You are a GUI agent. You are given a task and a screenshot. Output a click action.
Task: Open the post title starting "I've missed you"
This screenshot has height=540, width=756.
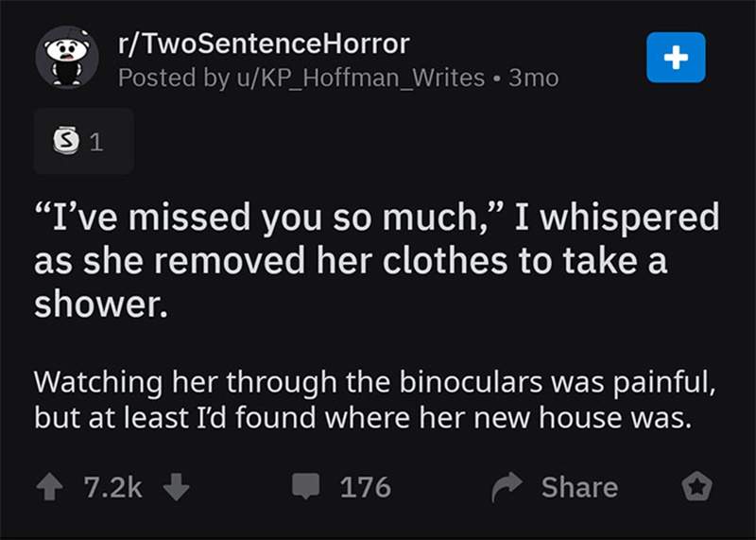point(376,261)
